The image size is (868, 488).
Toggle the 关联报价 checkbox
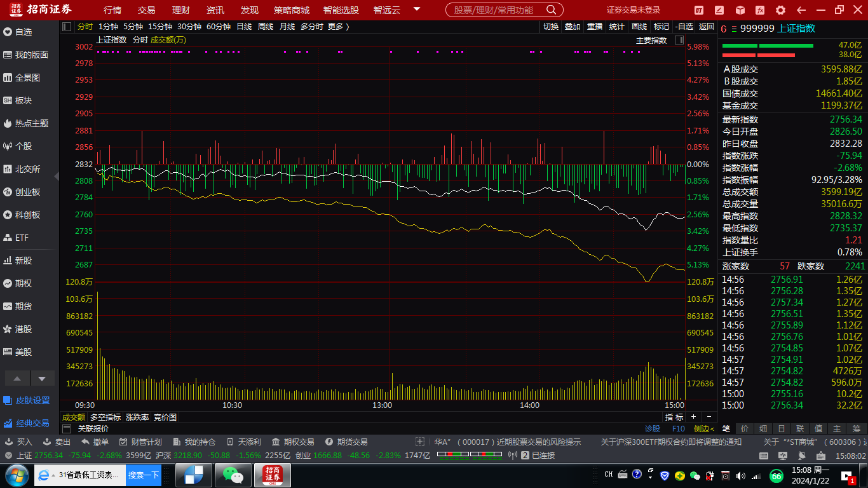click(67, 428)
